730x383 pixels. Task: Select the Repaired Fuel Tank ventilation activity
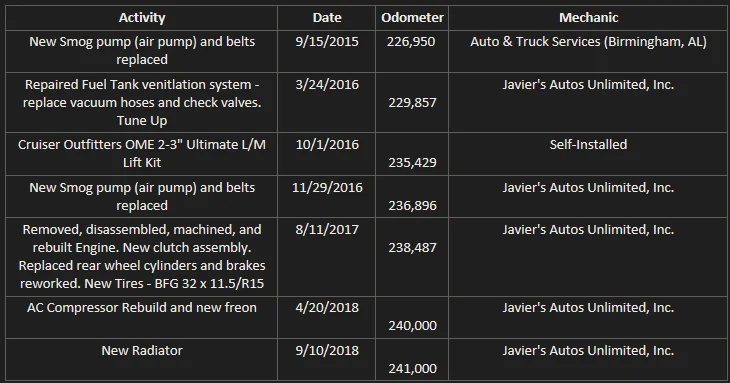pos(142,102)
